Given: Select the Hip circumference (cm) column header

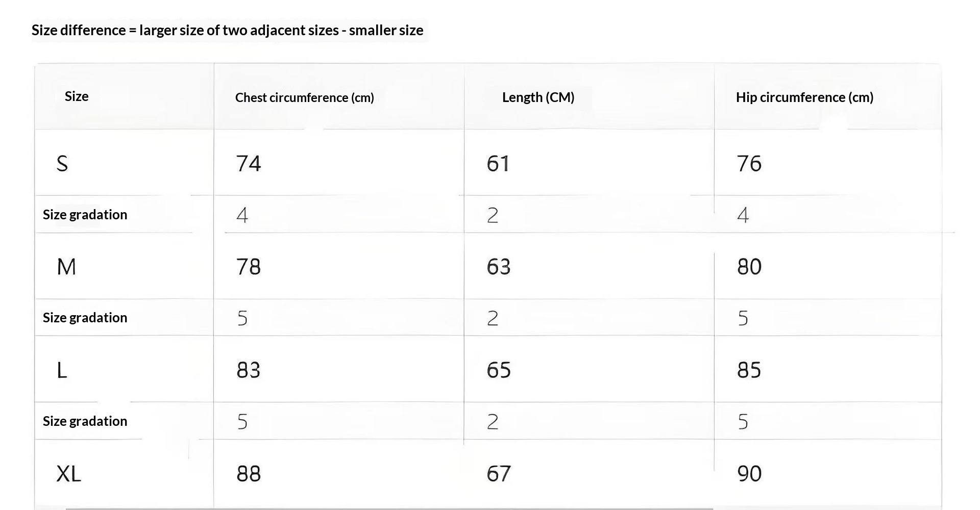Looking at the screenshot, I should click(x=804, y=97).
